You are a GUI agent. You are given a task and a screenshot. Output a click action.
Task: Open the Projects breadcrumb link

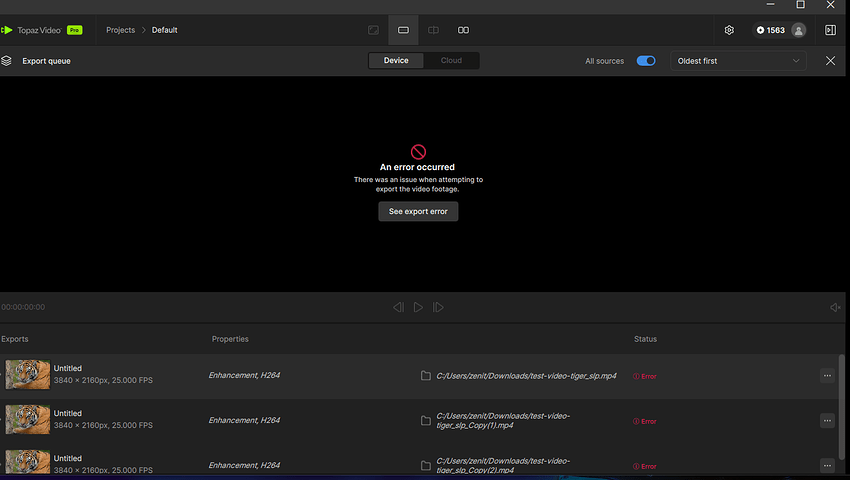[120, 30]
